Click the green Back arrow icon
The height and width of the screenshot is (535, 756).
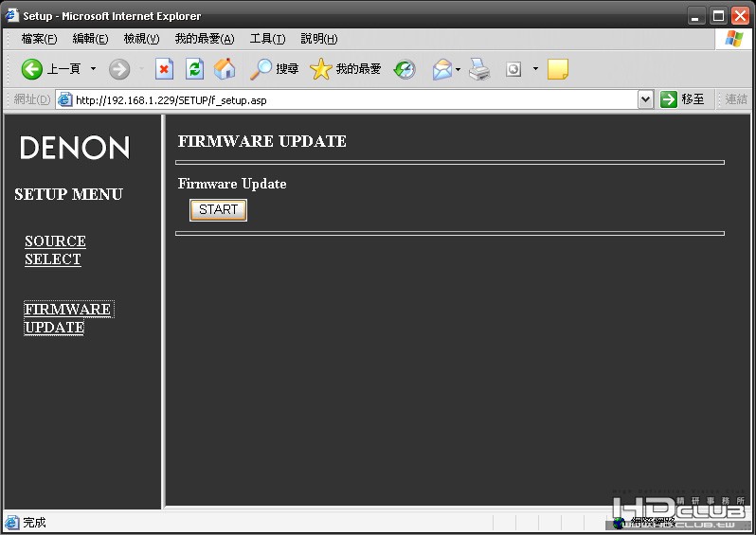[x=32, y=69]
